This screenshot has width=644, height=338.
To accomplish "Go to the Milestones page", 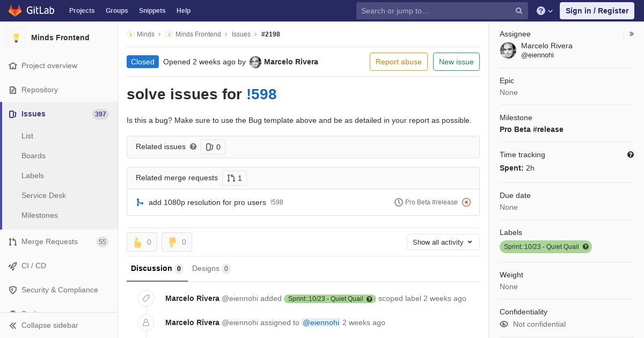I will pos(40,215).
